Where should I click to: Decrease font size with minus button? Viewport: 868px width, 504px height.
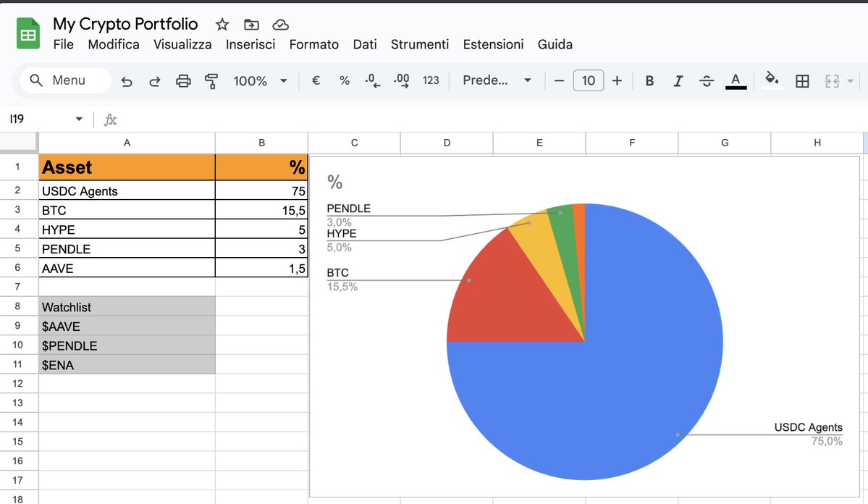559,81
